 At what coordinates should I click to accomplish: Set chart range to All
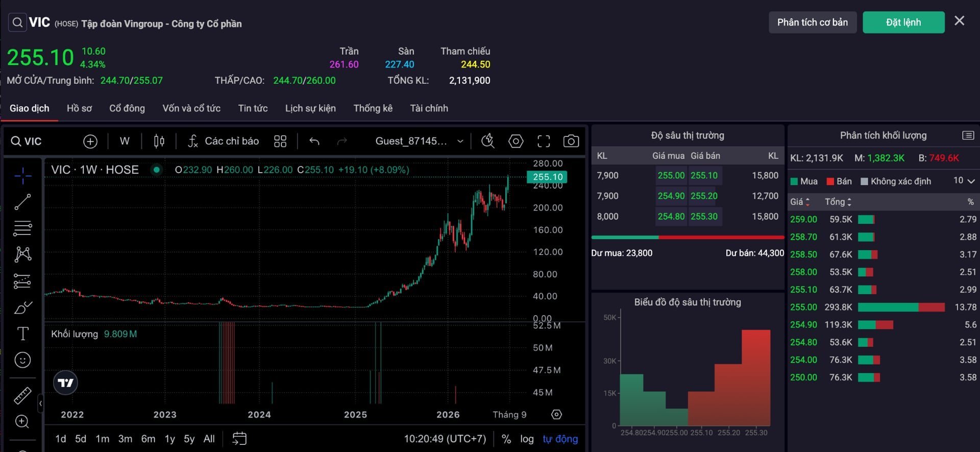coord(209,439)
